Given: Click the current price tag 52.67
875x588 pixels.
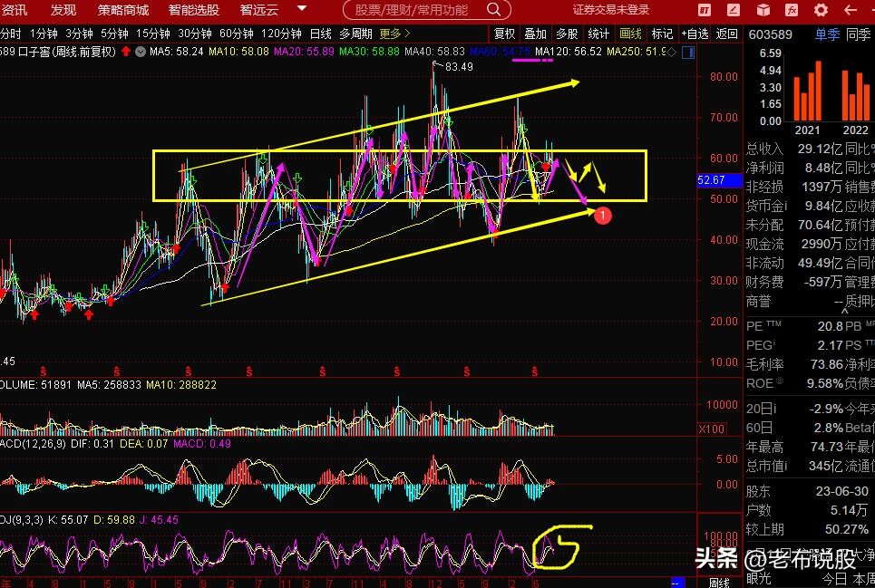Looking at the screenshot, I should (x=719, y=180).
